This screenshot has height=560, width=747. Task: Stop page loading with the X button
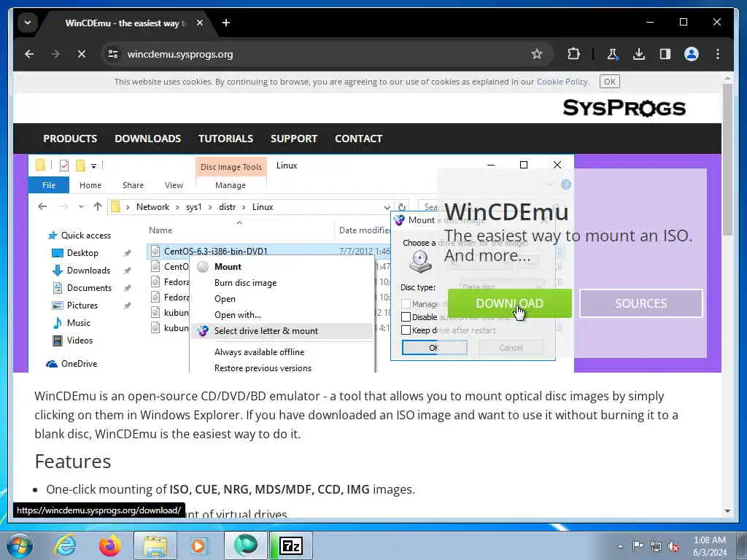(82, 54)
